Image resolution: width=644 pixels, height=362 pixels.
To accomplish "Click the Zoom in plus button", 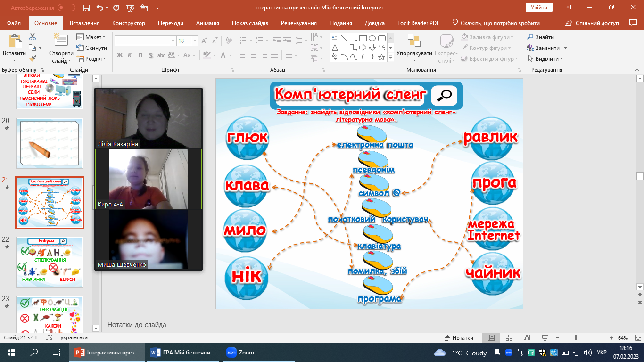I will coord(611,338).
